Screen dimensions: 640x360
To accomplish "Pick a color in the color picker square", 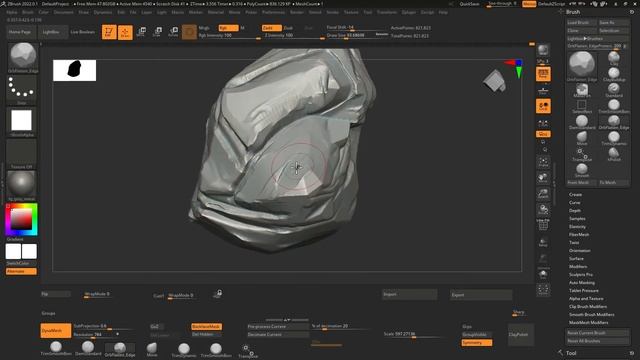I will coord(21,219).
